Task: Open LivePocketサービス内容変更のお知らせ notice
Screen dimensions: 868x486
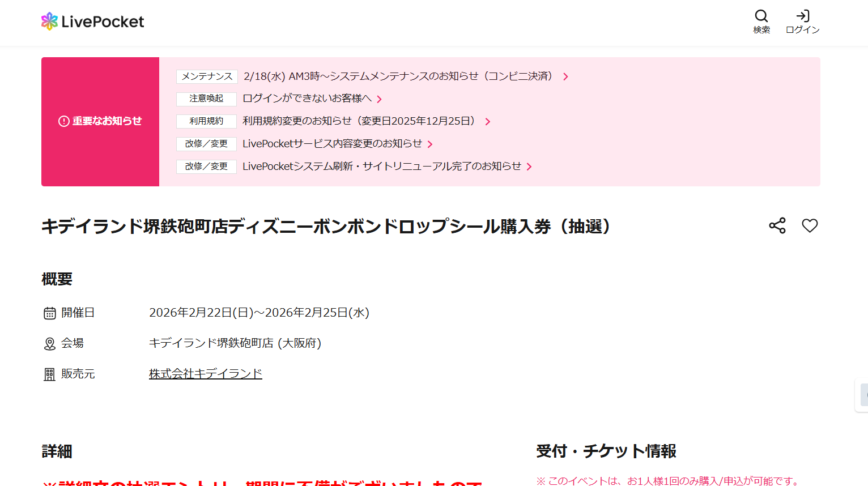Action: 332,144
